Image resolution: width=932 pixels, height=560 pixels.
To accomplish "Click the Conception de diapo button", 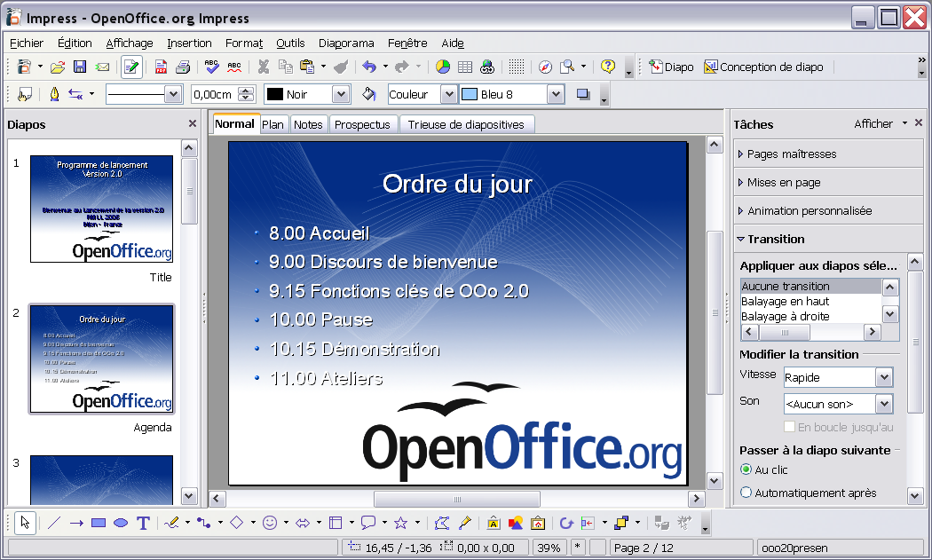I will [763, 67].
